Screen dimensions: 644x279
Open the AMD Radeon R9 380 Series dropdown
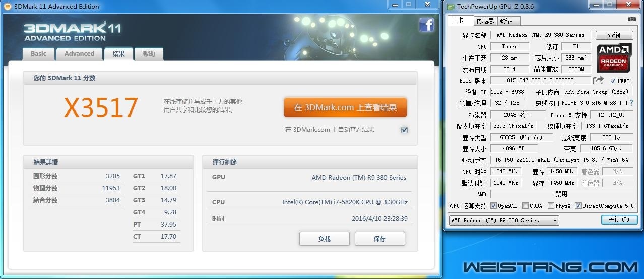click(504, 220)
